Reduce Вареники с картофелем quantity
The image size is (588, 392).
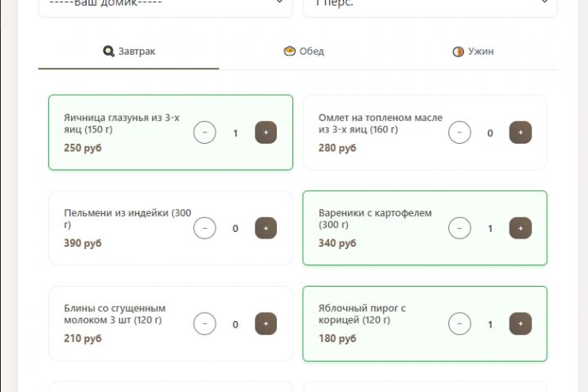[x=460, y=228]
